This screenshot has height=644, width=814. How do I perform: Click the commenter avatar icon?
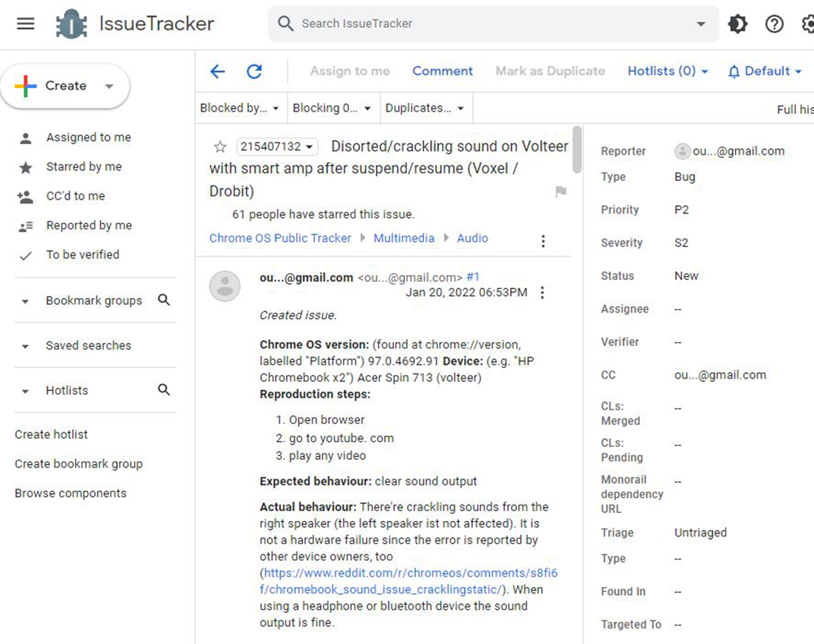(x=225, y=286)
